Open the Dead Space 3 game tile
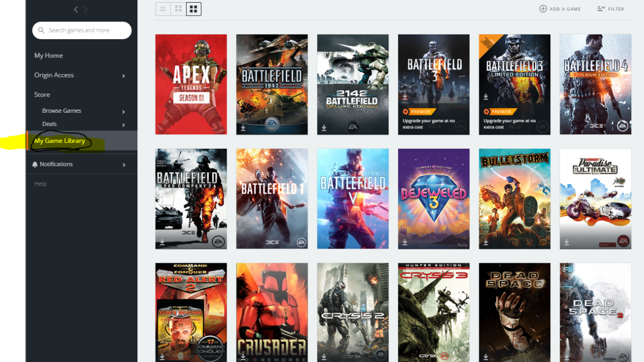The image size is (644, 362). click(x=596, y=313)
